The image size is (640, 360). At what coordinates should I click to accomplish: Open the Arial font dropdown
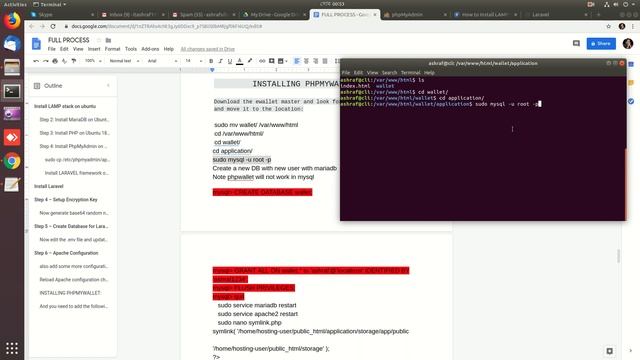click(162, 61)
